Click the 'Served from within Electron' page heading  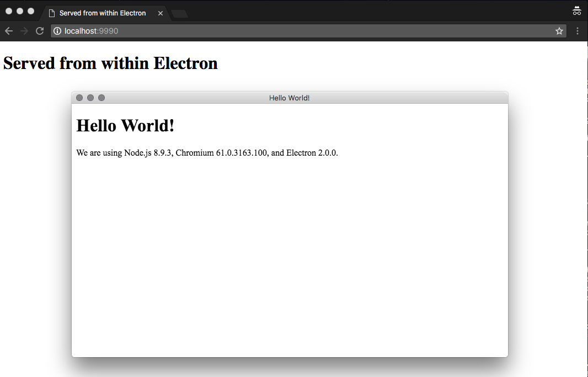(110, 63)
